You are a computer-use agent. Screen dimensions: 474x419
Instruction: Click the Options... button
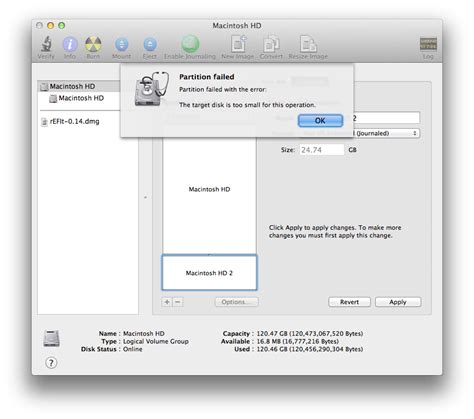click(236, 302)
